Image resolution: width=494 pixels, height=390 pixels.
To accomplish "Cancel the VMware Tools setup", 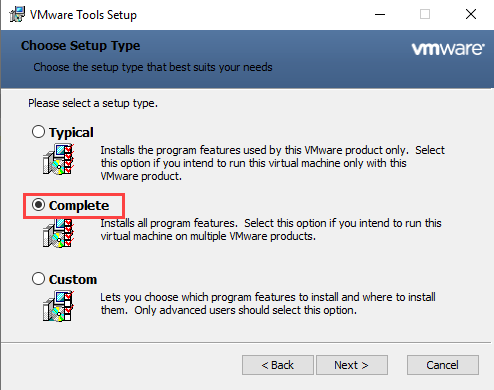I will coord(443,365).
